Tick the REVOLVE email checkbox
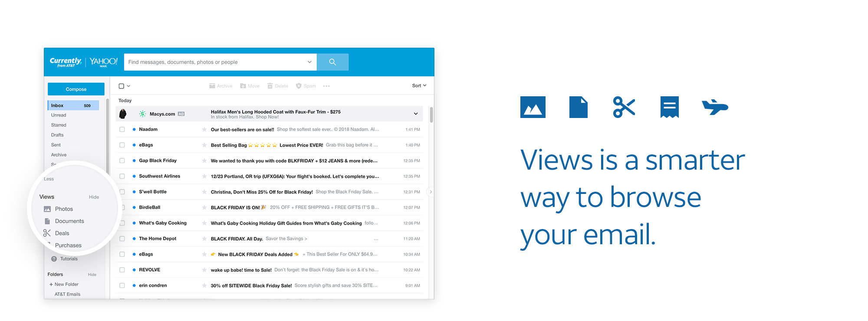Screen dimensions: 868x321 [122, 270]
